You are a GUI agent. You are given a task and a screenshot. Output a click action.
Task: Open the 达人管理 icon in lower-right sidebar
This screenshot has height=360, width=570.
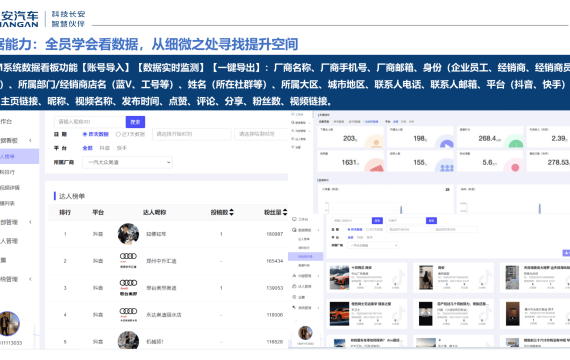click(x=294, y=287)
